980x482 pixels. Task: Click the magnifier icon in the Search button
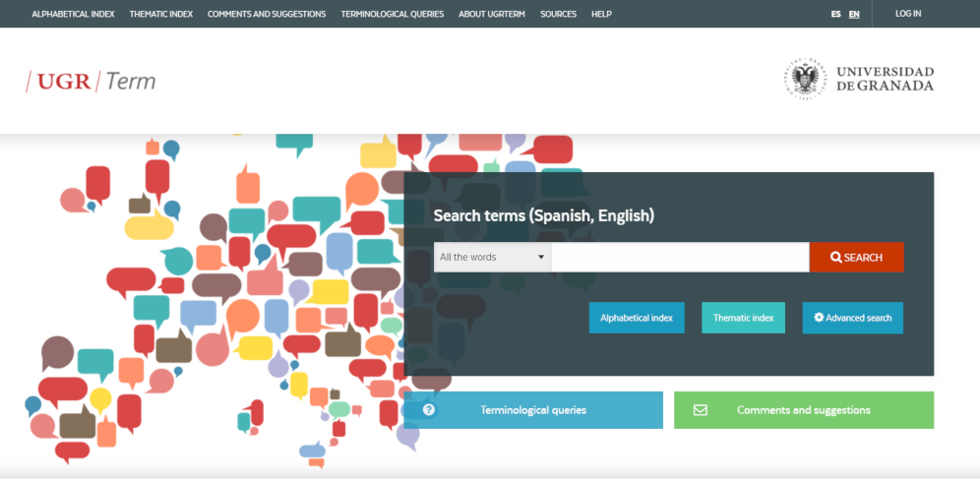tap(836, 257)
